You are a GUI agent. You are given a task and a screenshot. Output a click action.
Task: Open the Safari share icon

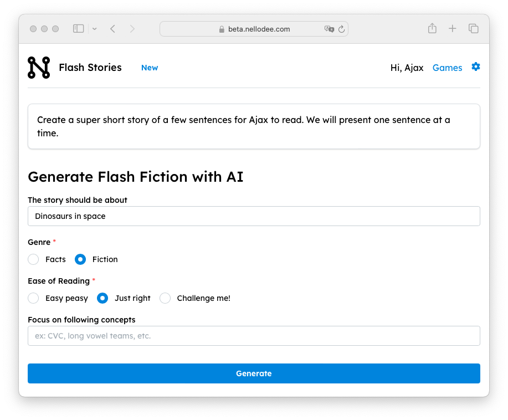coord(432,29)
